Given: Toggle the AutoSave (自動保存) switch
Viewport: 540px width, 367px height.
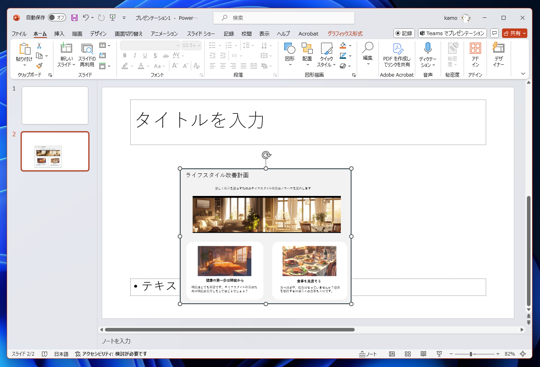Looking at the screenshot, I should click(57, 17).
